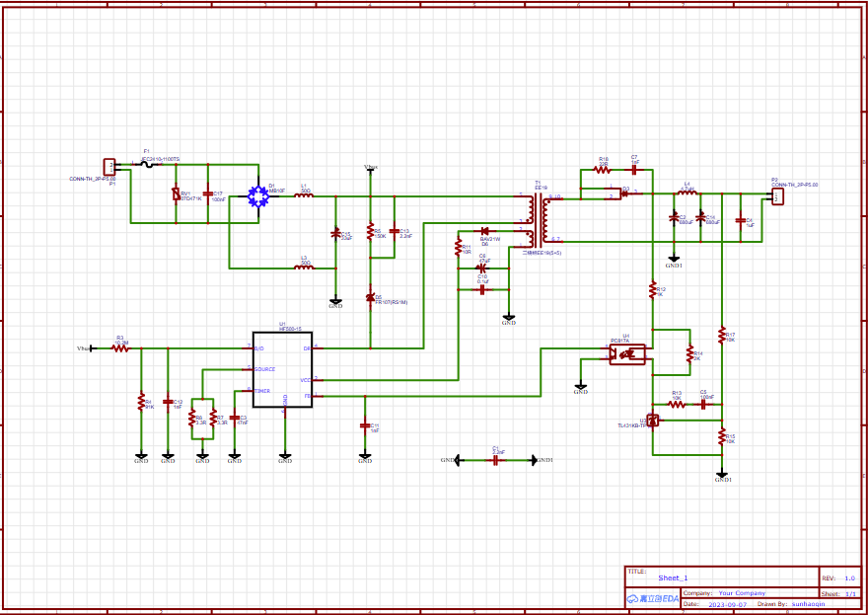Select diode D5 FR107(RS1M)
The height and width of the screenshot is (615, 868).
coord(368,297)
